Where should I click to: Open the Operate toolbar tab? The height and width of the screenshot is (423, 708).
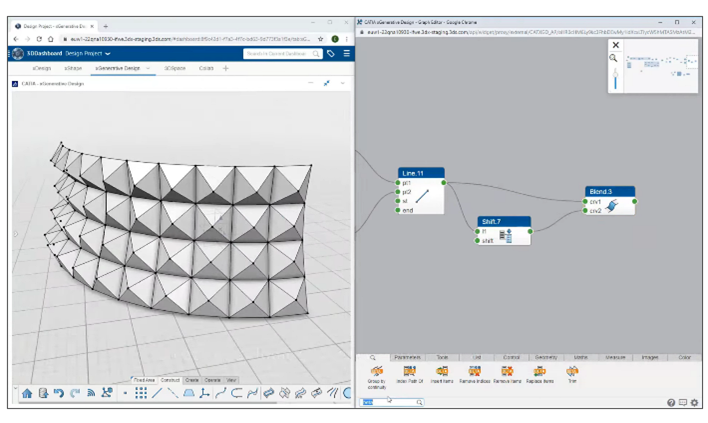(x=212, y=380)
